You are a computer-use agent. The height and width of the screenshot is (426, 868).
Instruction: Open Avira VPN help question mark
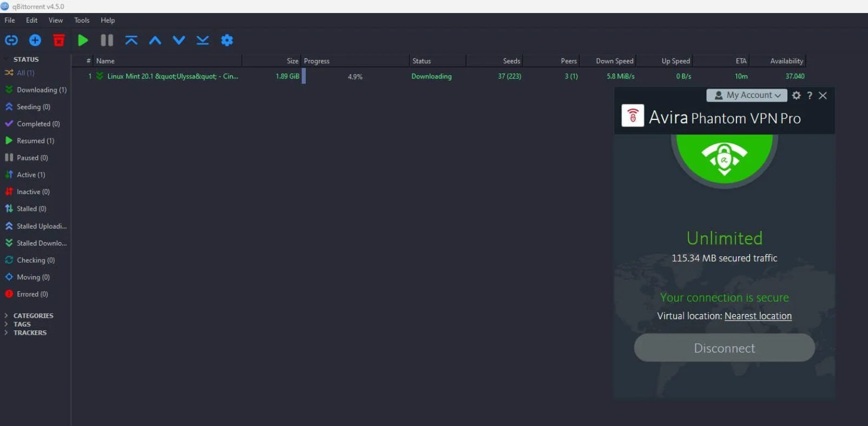[810, 95]
